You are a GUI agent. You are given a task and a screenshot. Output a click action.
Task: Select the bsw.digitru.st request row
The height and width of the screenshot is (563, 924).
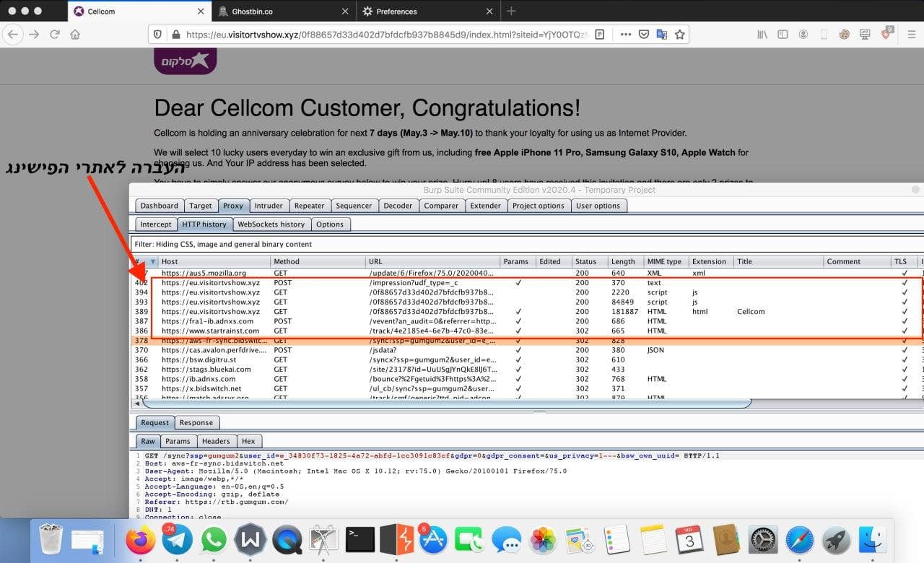coord(527,359)
